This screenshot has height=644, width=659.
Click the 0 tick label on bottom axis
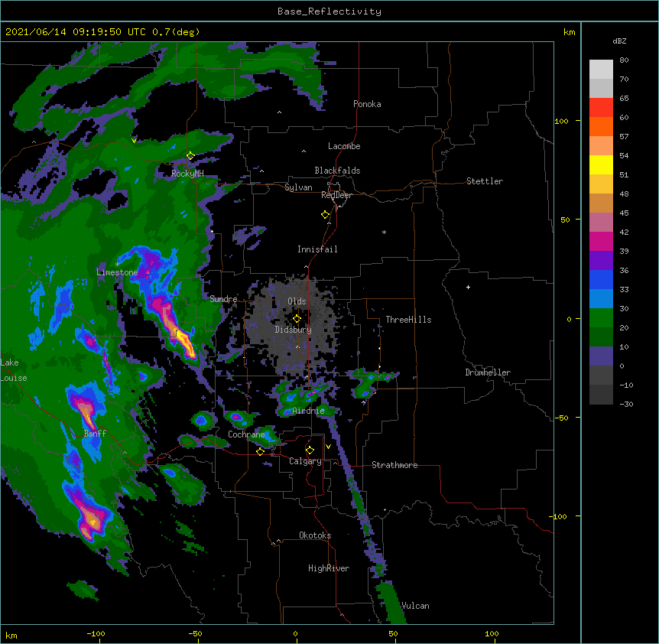coord(295,633)
